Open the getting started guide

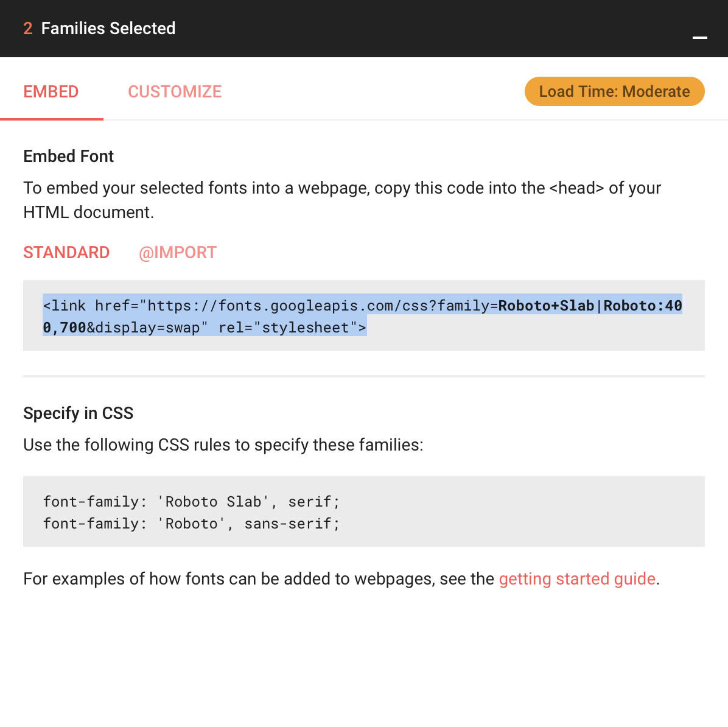[576, 578]
